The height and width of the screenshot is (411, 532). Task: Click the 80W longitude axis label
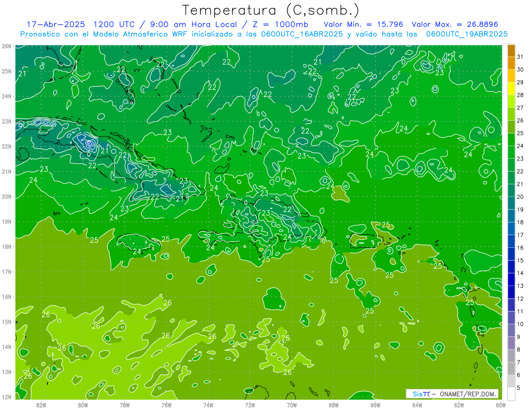83,405
